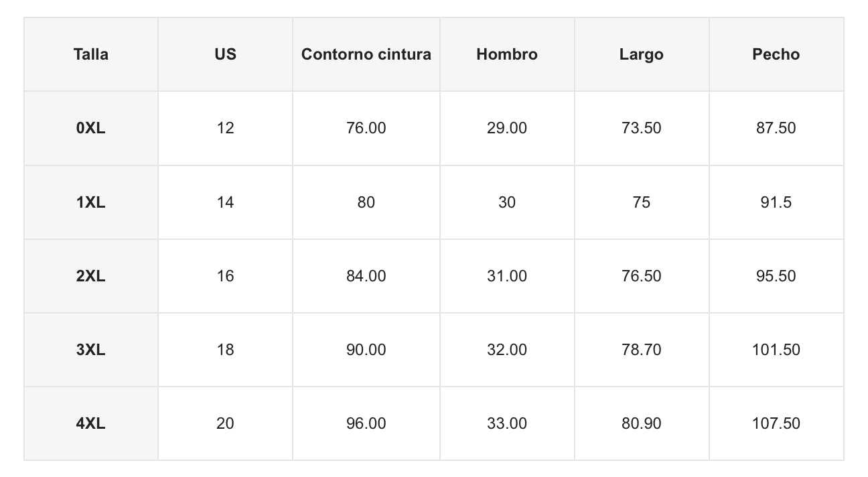Select the 78.70 Largo value for 3XL
Viewport: 868px width, 477px height.
641,349
